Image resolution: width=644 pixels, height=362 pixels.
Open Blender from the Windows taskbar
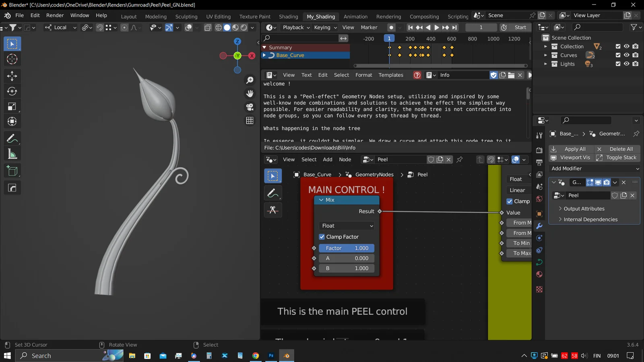[x=287, y=356]
